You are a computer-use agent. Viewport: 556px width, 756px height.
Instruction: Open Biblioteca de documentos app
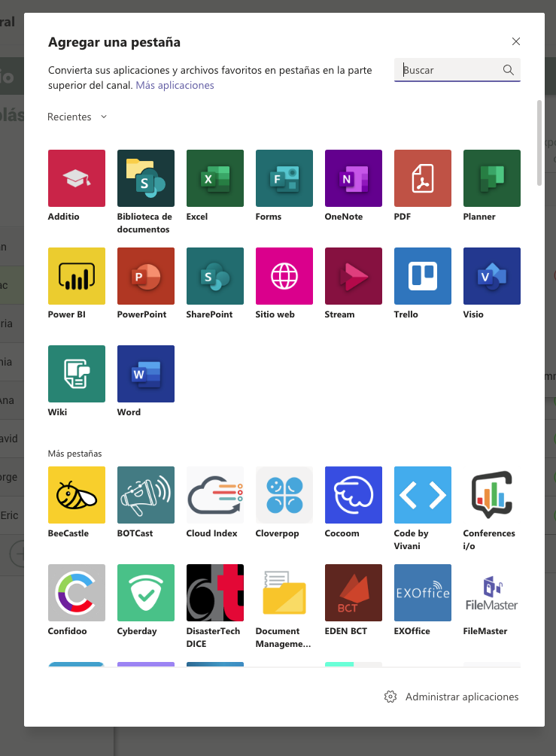[x=146, y=178]
